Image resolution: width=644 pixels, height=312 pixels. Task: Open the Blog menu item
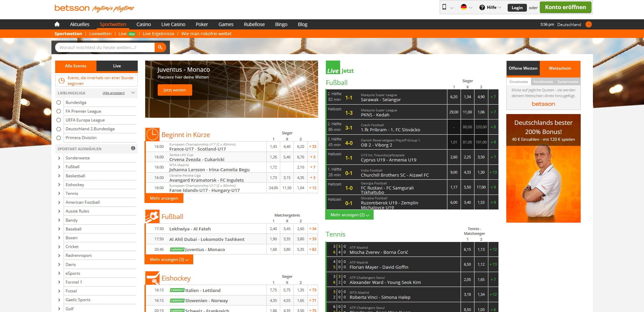point(303,24)
